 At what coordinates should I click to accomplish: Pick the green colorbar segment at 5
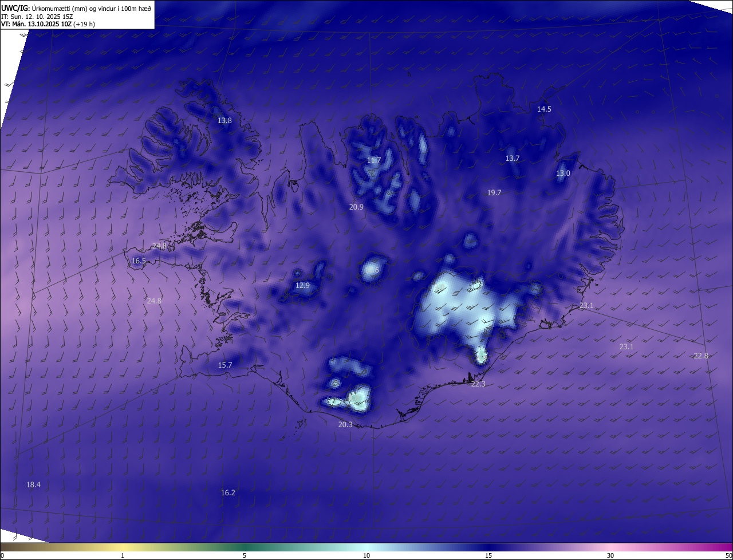(245, 547)
